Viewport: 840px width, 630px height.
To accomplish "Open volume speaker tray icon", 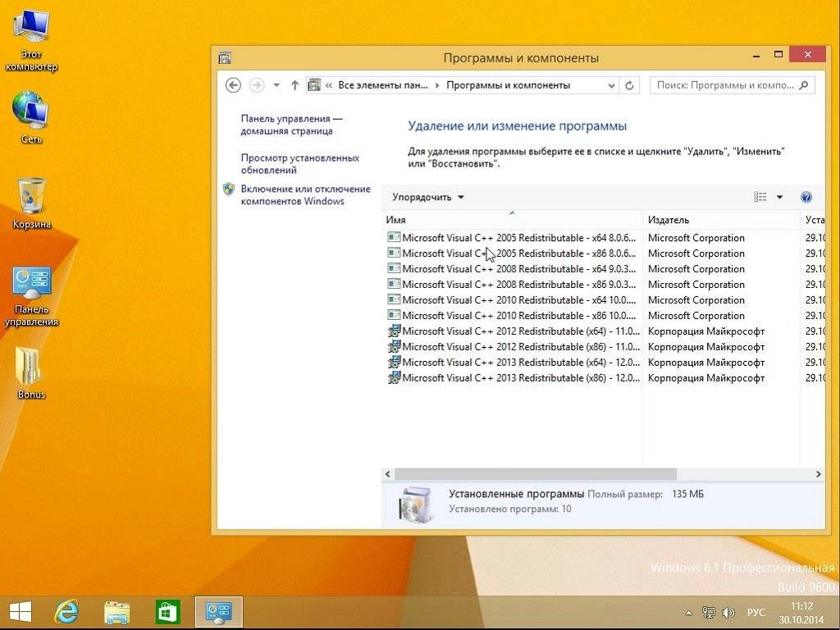I will [728, 612].
